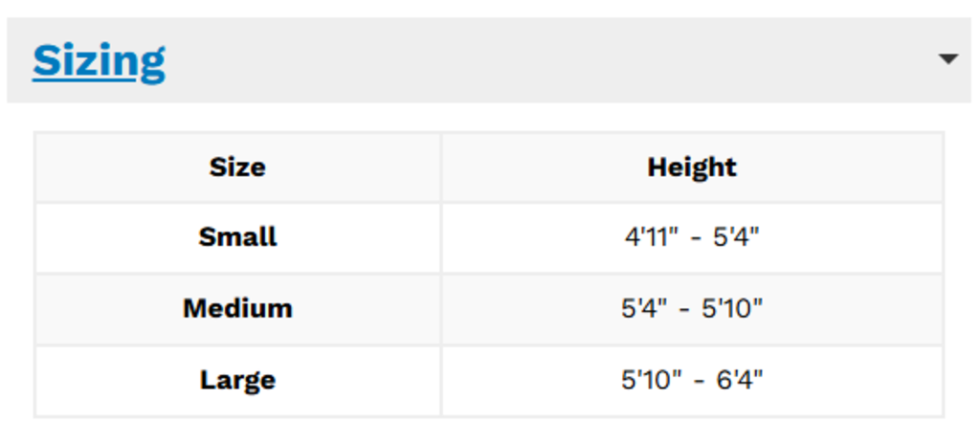Image resolution: width=980 pixels, height=422 pixels.
Task: Select the Height column header
Action: coord(692,167)
